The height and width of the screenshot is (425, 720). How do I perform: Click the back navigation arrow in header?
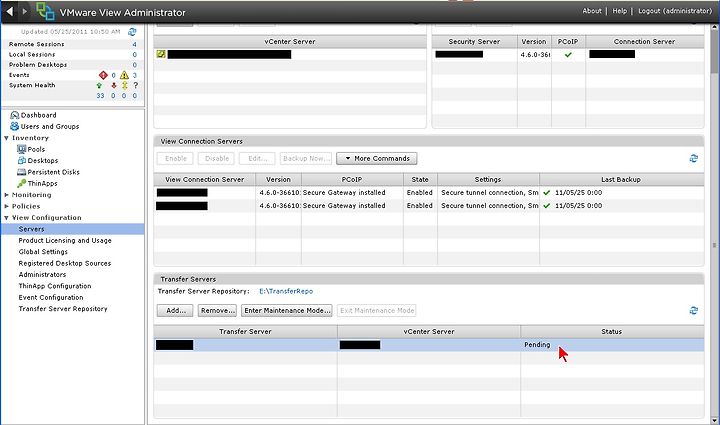pyautogui.click(x=9, y=11)
